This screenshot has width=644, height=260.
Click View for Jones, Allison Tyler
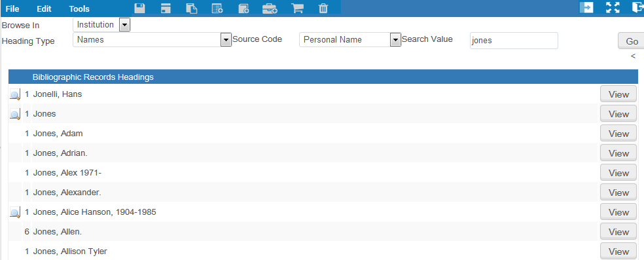click(x=618, y=251)
